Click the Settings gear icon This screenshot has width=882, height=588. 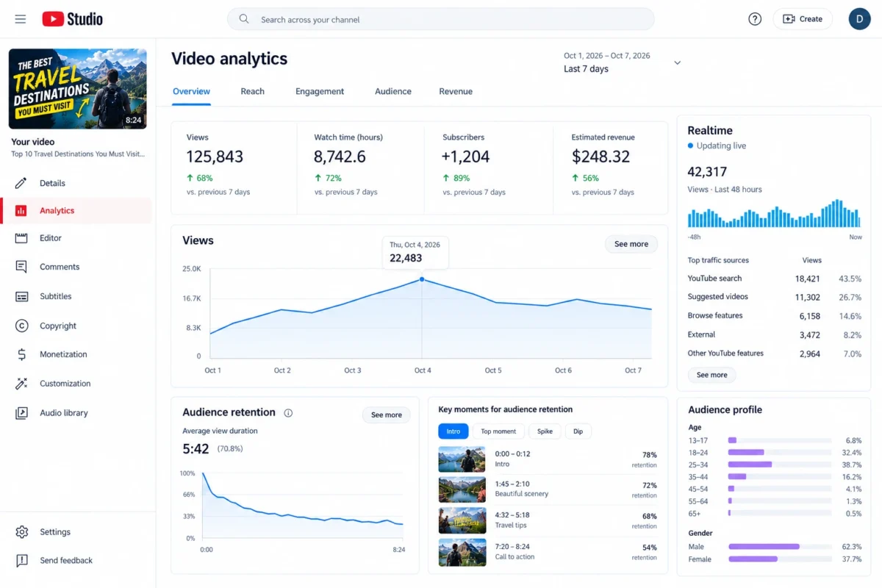pyautogui.click(x=21, y=531)
